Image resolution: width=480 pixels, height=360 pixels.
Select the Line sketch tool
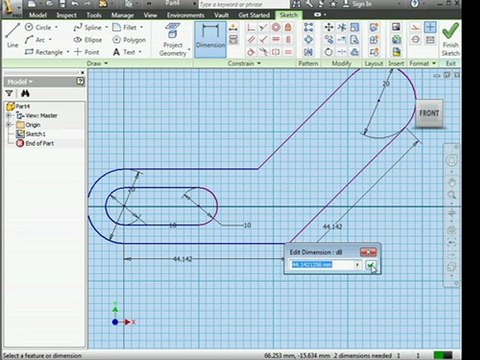[13, 36]
